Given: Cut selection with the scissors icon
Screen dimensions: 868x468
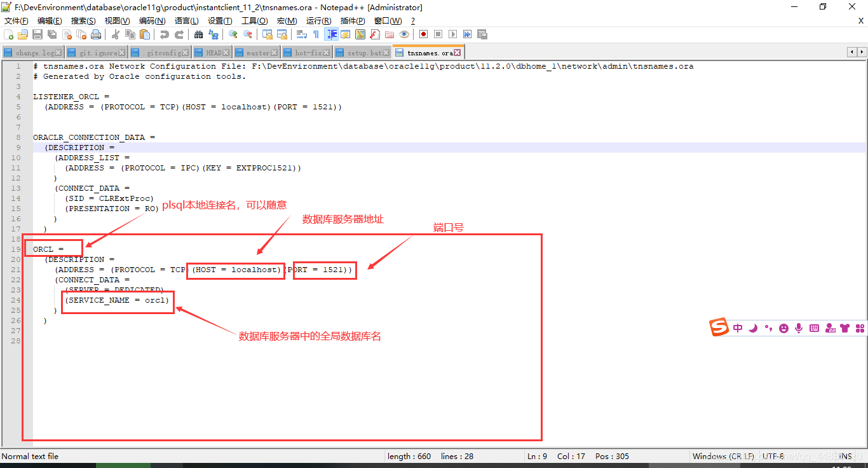Looking at the screenshot, I should 116,34.
